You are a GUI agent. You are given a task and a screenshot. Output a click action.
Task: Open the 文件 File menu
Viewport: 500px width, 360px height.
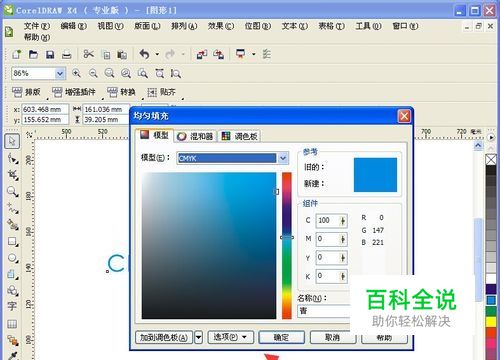coord(37,26)
